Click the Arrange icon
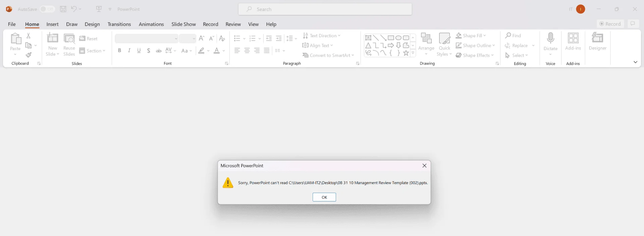This screenshot has width=644, height=236. click(426, 38)
